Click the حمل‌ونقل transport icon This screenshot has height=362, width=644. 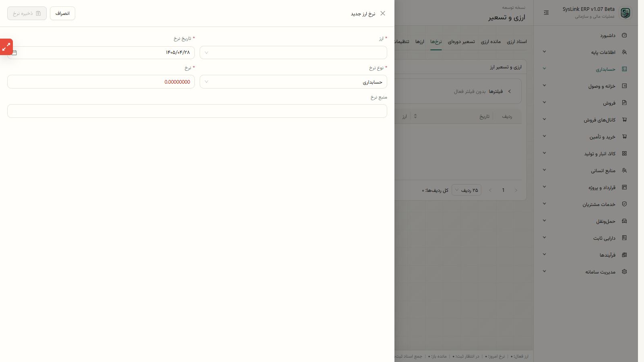tap(624, 221)
